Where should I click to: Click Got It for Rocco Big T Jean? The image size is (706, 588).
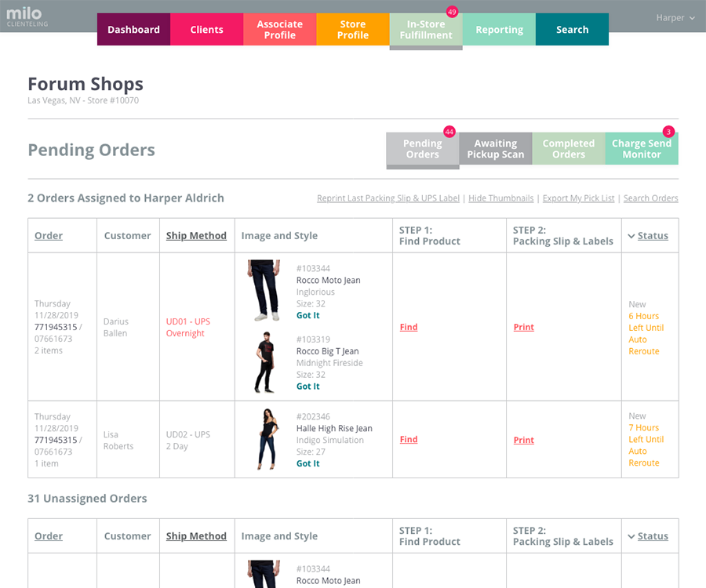(308, 387)
